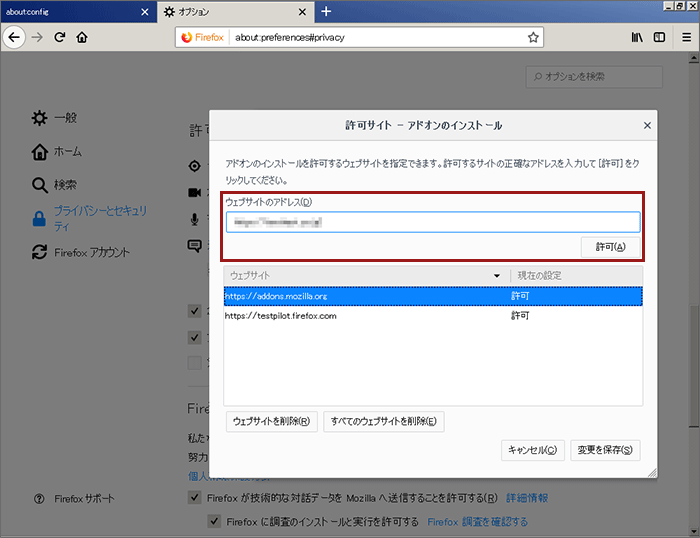Screen dimensions: 700x538
Task: Click the ウェブサイトのアドレス input field
Action: 433,222
